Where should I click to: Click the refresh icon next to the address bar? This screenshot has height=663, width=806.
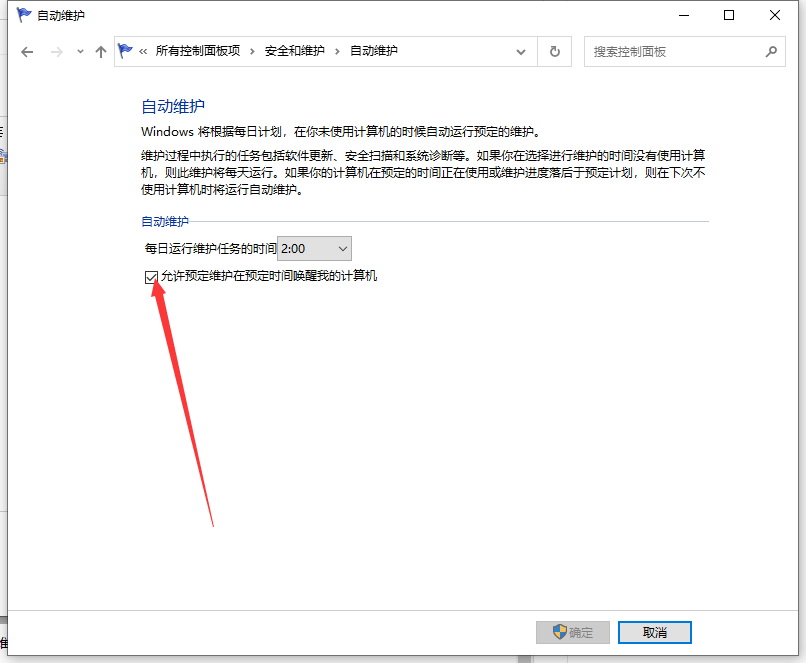click(x=554, y=51)
